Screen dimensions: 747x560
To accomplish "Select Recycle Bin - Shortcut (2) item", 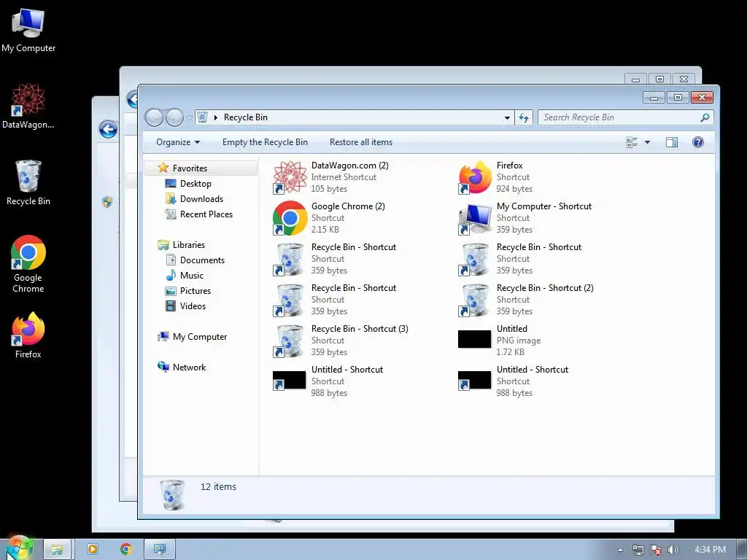I will click(x=525, y=300).
